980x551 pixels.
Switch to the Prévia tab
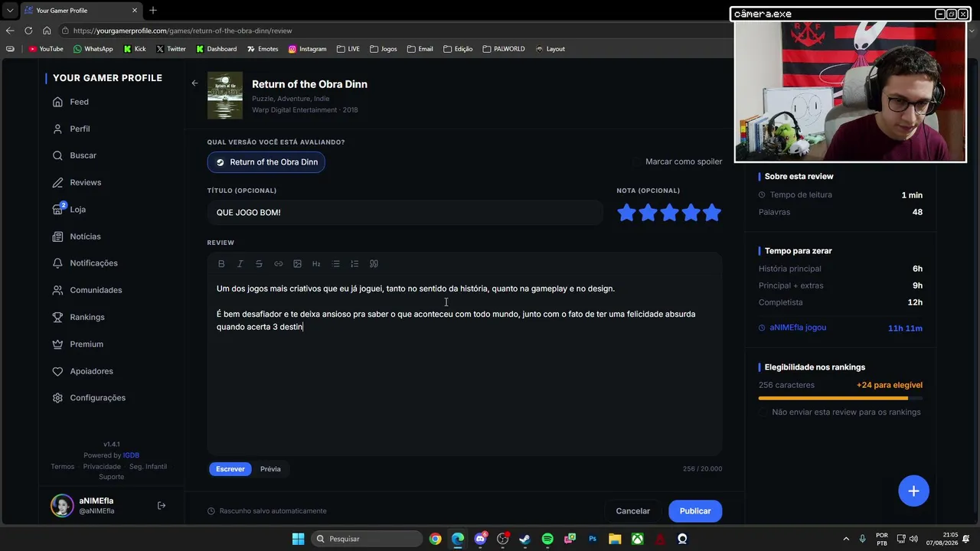click(270, 469)
